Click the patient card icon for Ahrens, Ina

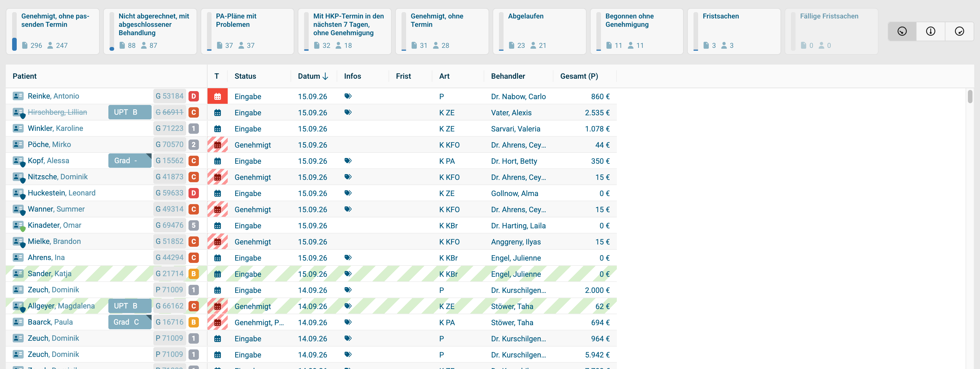point(18,257)
